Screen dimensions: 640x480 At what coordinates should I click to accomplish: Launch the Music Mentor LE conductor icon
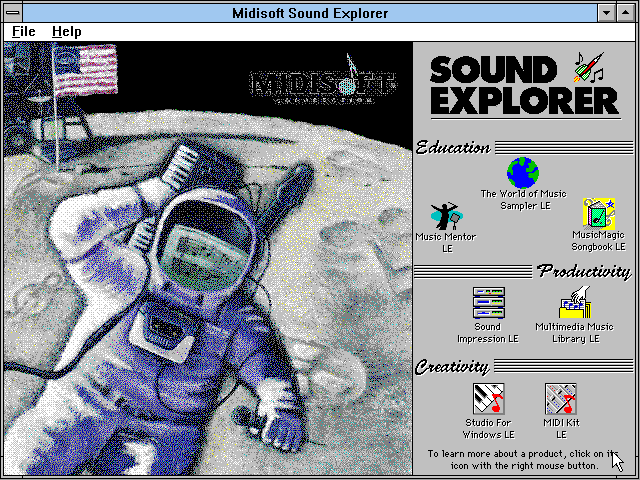click(x=447, y=216)
